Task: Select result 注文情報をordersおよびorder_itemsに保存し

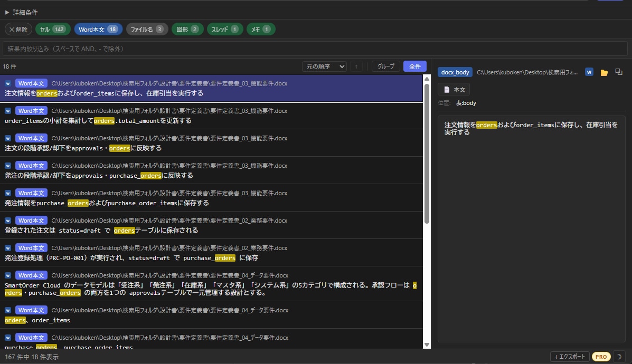Action: tap(211, 88)
